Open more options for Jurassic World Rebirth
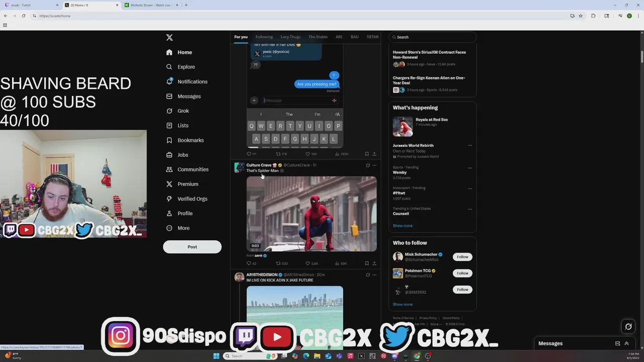 (x=470, y=146)
